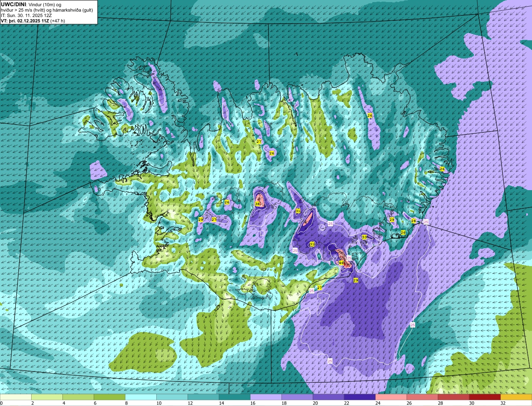Select the 24–26 m/s light pink legend swatch

(391, 397)
